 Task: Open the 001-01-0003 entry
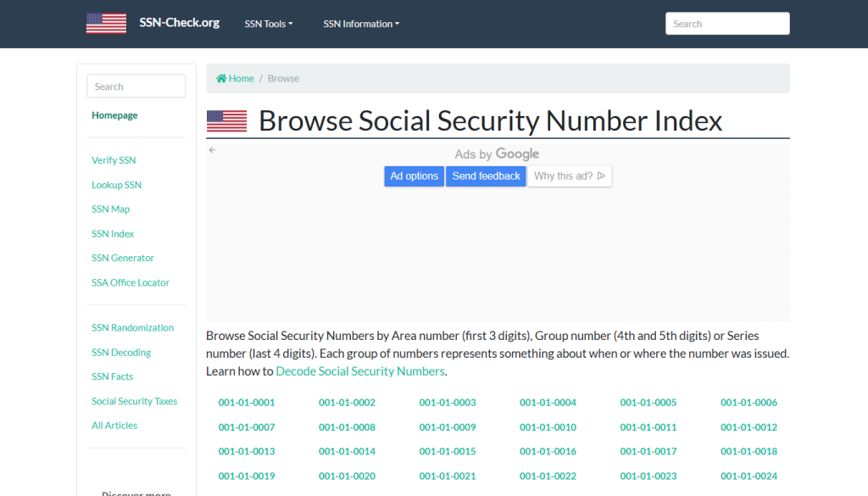tap(448, 403)
